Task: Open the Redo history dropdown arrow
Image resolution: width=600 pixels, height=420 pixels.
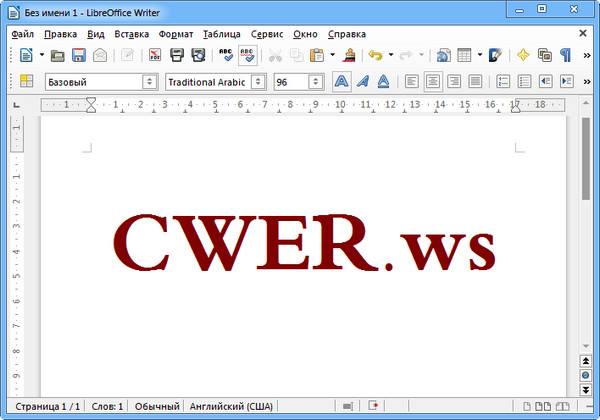Action: pos(421,55)
